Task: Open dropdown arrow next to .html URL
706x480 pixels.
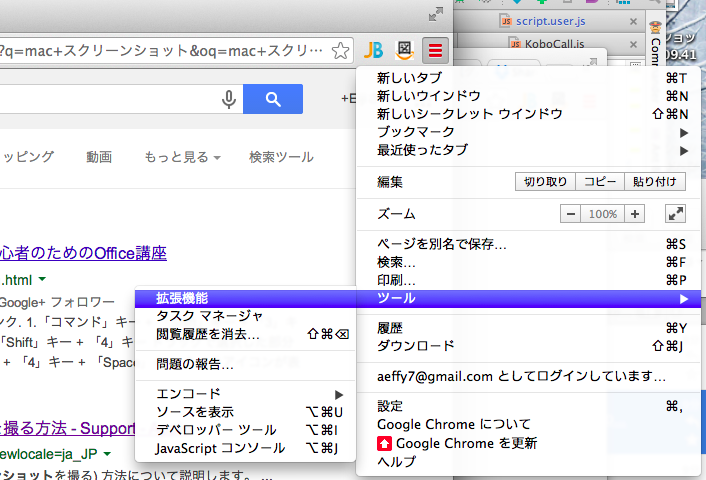Action: pos(42,279)
